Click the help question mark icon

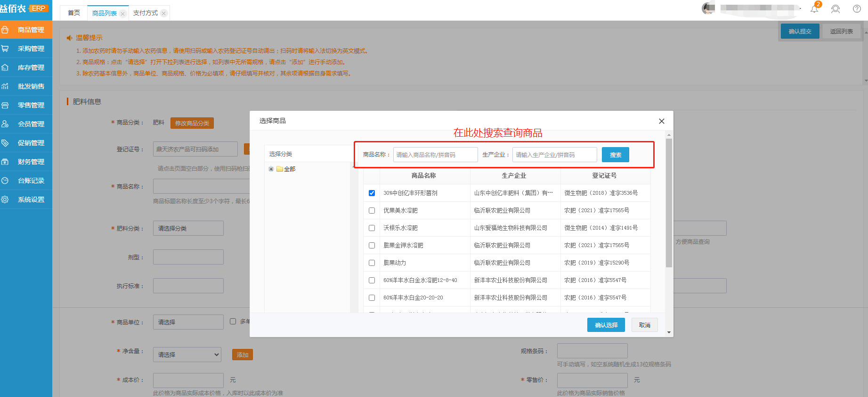(857, 9)
